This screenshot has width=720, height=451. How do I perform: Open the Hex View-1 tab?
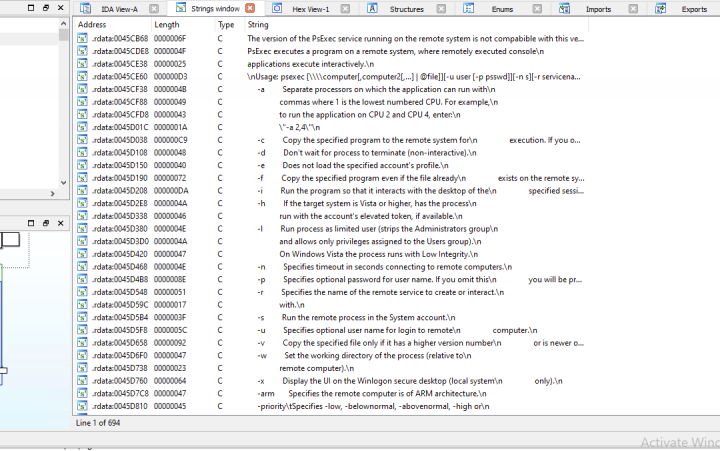click(311, 9)
